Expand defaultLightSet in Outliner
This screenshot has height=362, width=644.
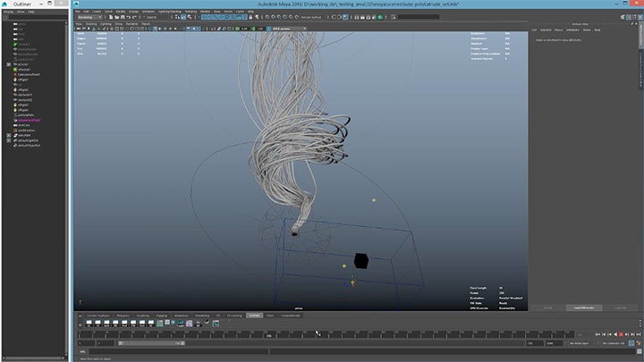(9, 140)
